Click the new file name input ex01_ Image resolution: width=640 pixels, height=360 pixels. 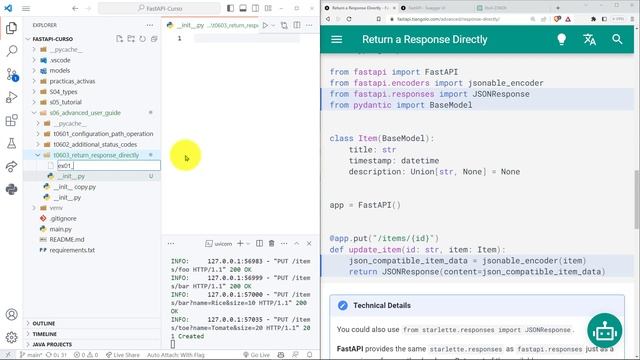(x=109, y=166)
